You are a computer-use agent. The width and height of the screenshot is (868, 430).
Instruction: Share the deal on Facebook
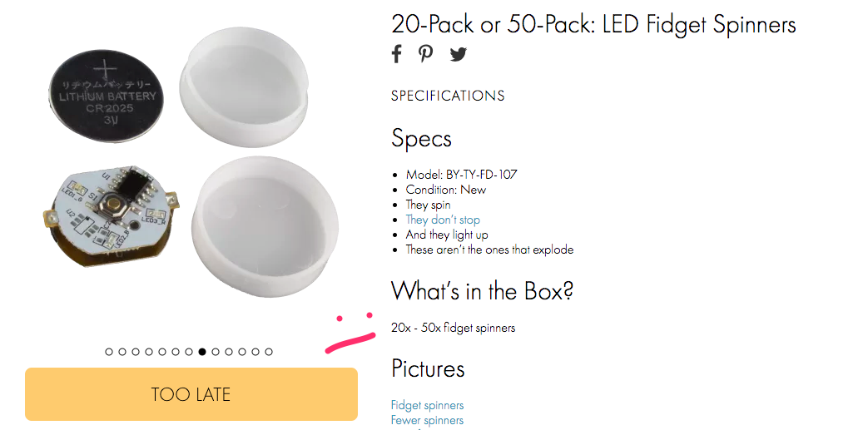pos(397,54)
